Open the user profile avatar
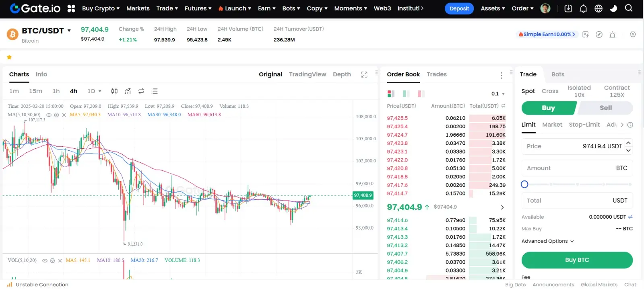Viewport: 644px width, 289px height. click(x=545, y=8)
